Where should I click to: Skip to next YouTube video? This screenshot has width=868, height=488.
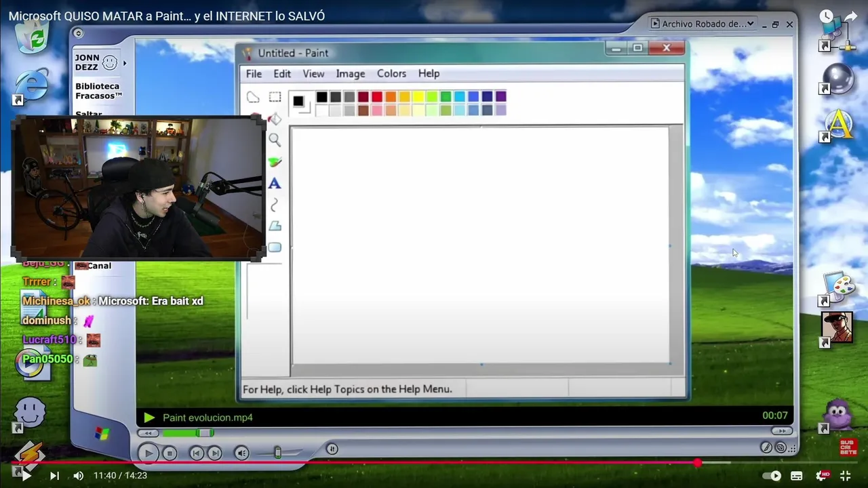(54, 476)
